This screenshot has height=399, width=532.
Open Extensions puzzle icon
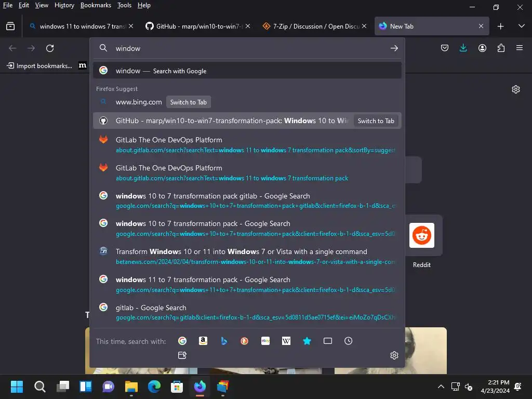coord(501,48)
